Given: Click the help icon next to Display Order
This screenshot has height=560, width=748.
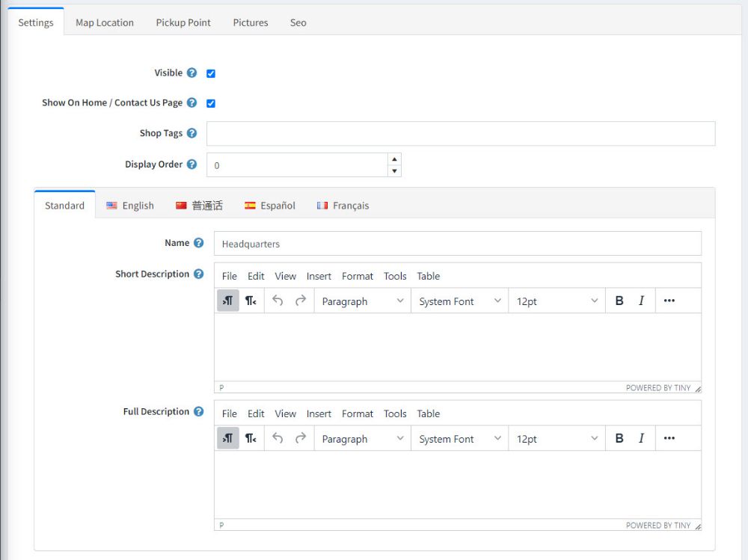Looking at the screenshot, I should [x=191, y=164].
